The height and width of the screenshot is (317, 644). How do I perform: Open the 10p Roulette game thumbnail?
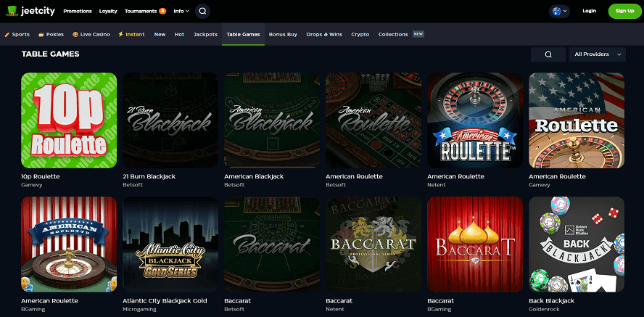[69, 120]
